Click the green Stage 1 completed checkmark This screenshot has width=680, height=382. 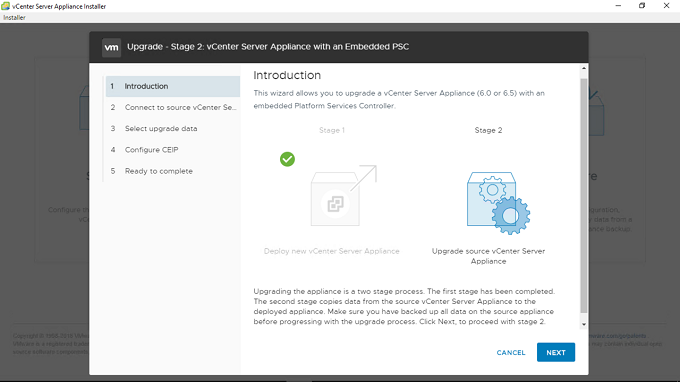pyautogui.click(x=287, y=159)
